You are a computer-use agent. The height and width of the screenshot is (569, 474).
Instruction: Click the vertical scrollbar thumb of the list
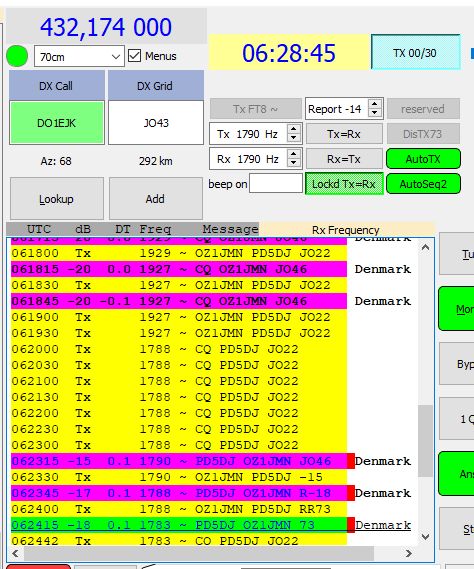tap(425, 441)
